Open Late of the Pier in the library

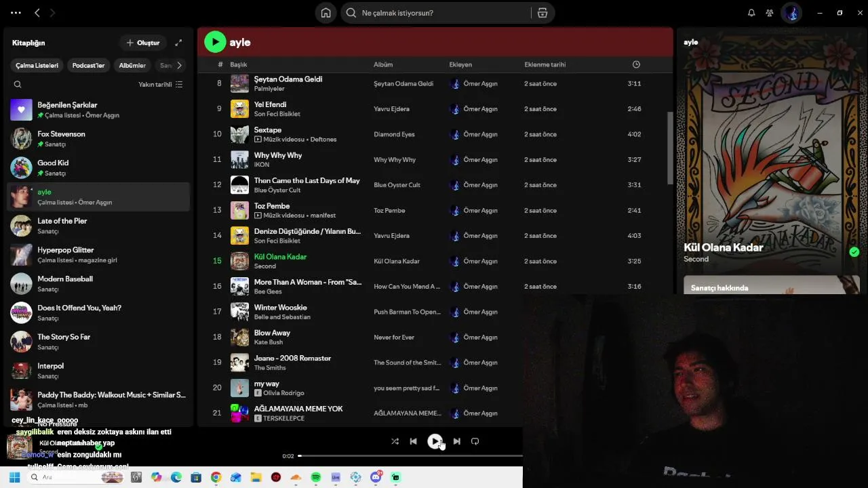coord(98,226)
